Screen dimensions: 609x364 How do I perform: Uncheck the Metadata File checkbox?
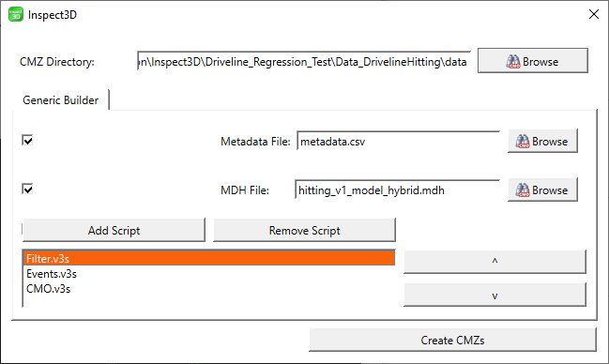pyautogui.click(x=27, y=140)
